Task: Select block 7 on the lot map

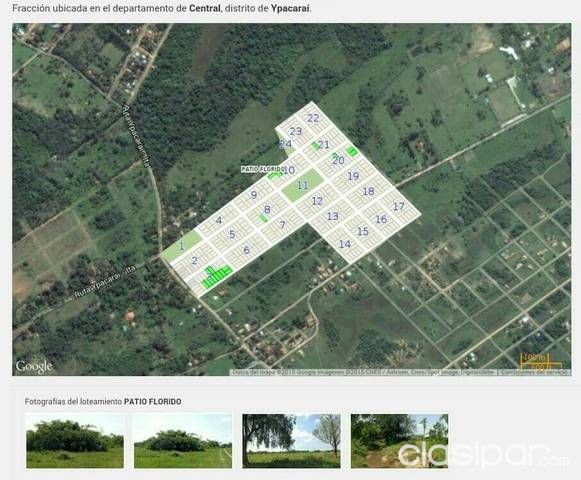Action: click(283, 225)
